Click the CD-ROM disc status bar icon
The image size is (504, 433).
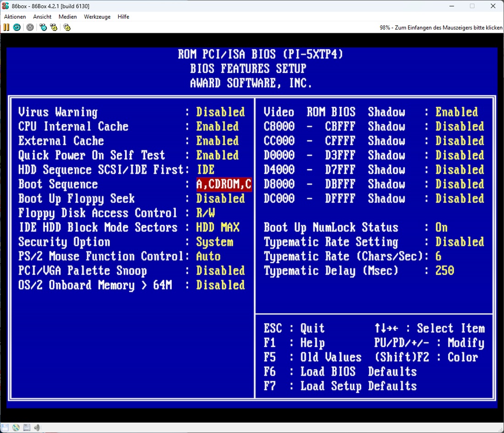tap(16, 428)
